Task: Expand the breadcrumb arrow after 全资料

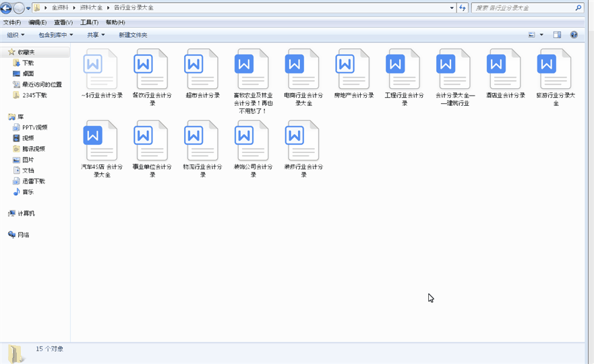Action: pos(74,7)
